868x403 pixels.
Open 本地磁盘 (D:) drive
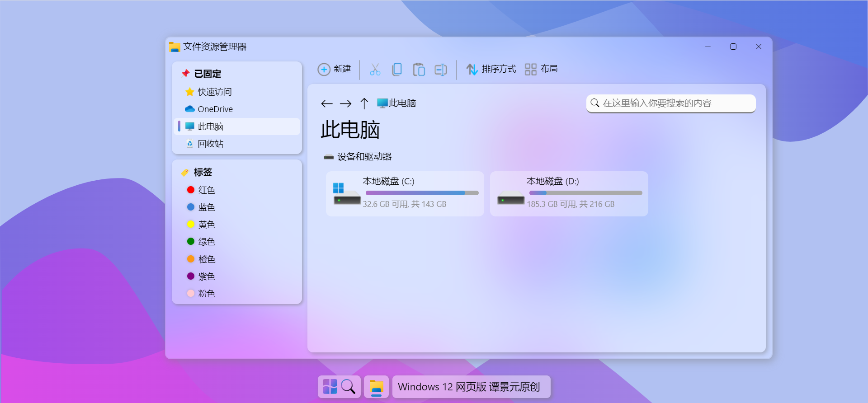tap(569, 194)
